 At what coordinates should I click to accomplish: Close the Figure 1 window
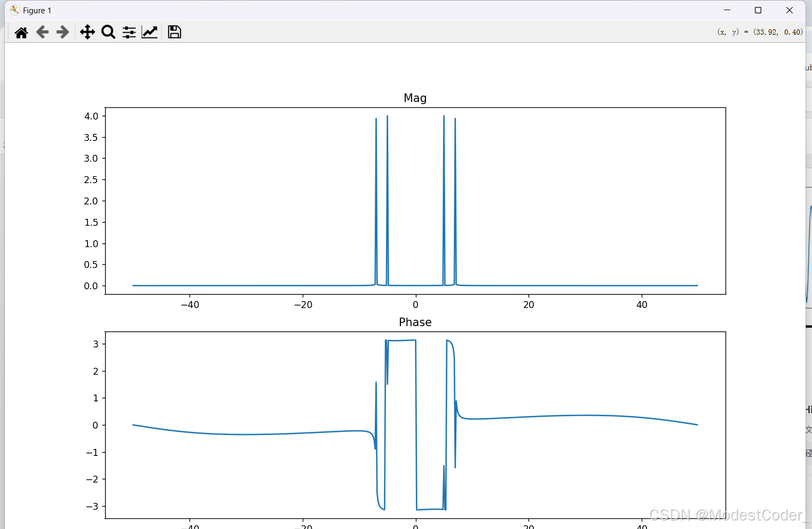(790, 10)
